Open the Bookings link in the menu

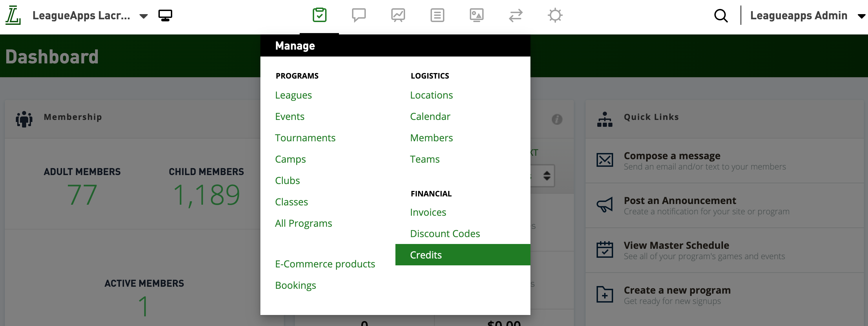(x=296, y=285)
